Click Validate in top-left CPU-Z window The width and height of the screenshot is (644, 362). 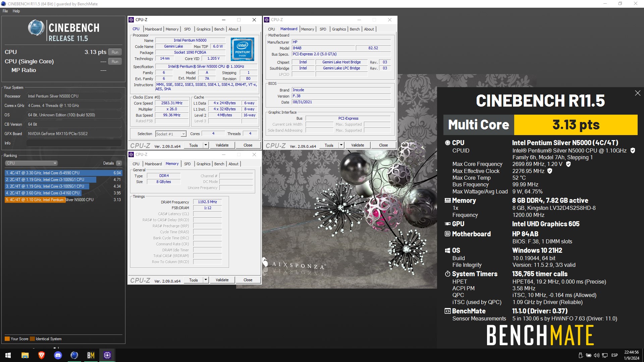point(222,145)
